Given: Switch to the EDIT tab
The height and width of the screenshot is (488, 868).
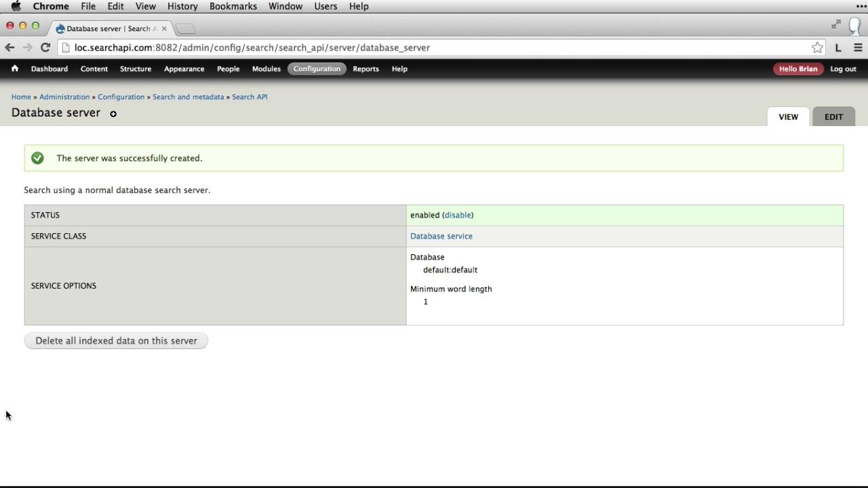Looking at the screenshot, I should (833, 117).
